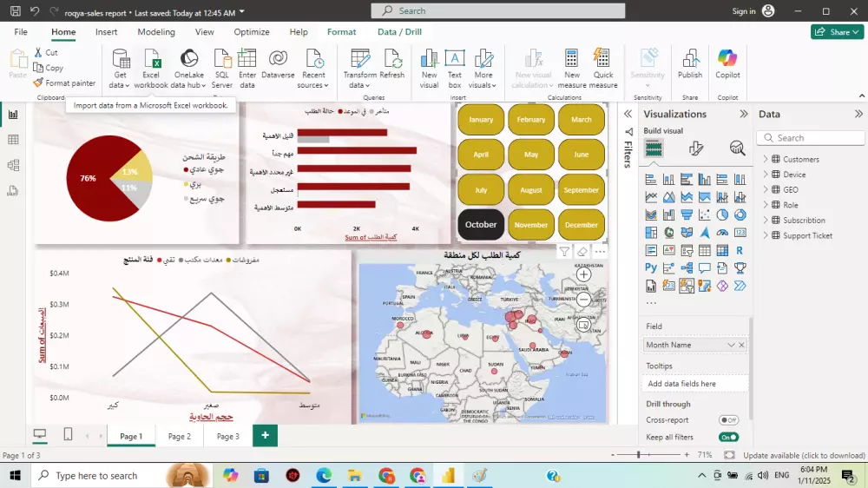Switch to the Insert ribbon tab
Viewport: 868px width, 488px height.
click(106, 32)
